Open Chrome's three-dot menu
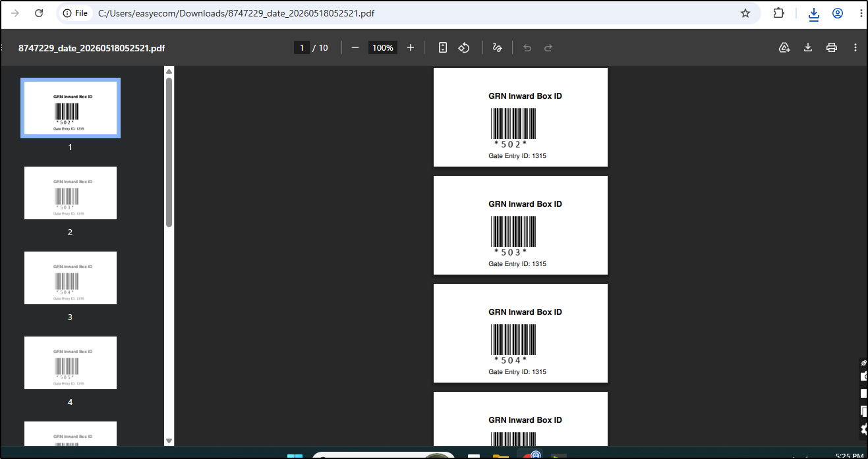This screenshot has width=868, height=459. pyautogui.click(x=861, y=13)
